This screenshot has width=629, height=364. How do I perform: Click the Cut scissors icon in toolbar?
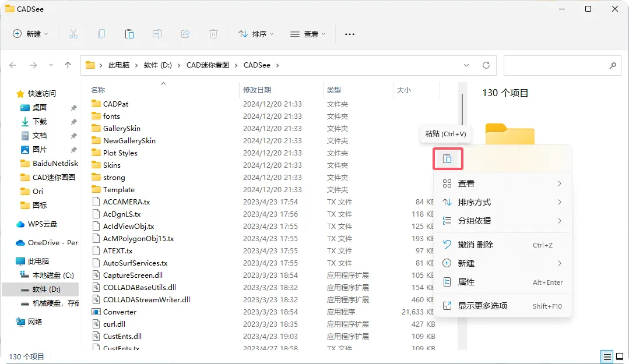pyautogui.click(x=73, y=34)
